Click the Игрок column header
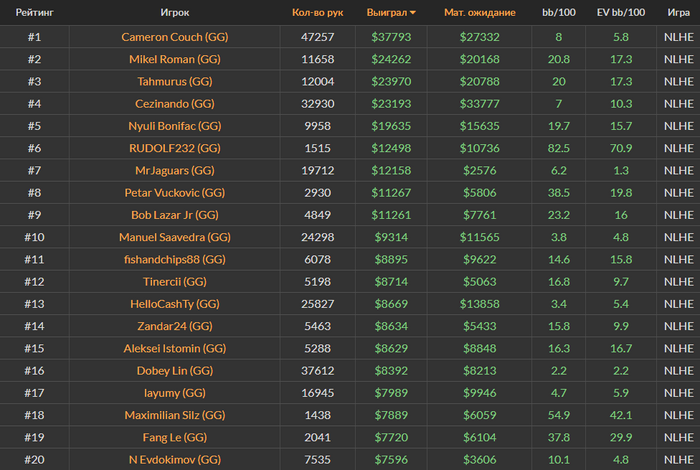 click(175, 12)
